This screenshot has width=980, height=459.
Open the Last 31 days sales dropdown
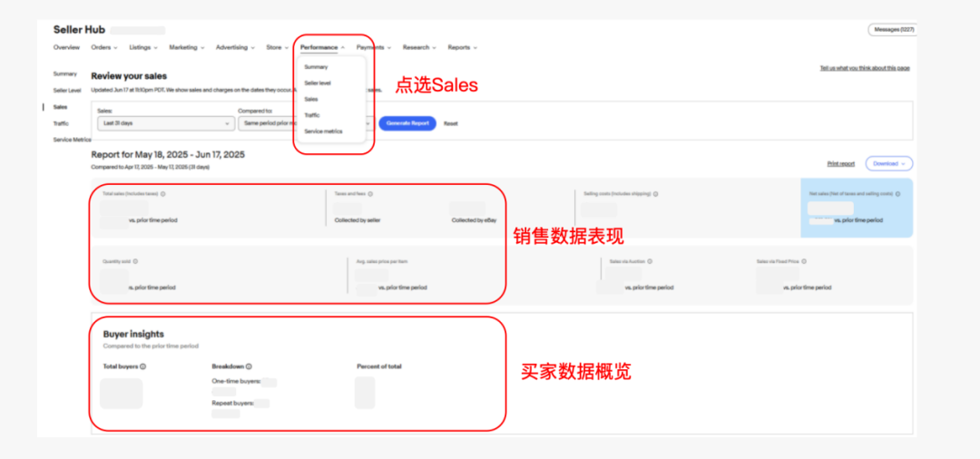coord(166,123)
